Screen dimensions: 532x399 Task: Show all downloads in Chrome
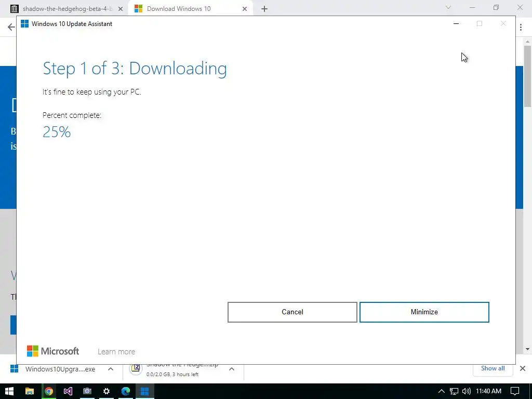point(493,368)
